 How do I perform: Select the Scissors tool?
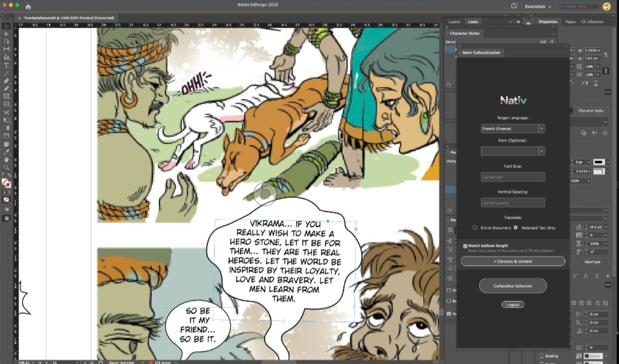6,112
